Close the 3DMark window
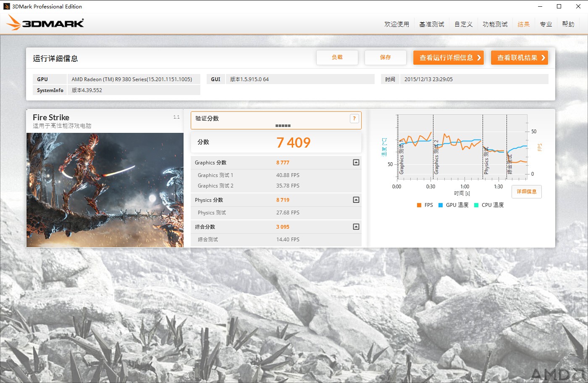Image resolution: width=588 pixels, height=383 pixels. (578, 6)
